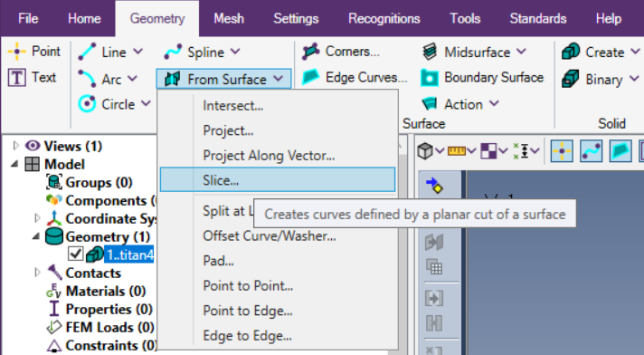Choose Point to Point... from the menu

(278, 286)
